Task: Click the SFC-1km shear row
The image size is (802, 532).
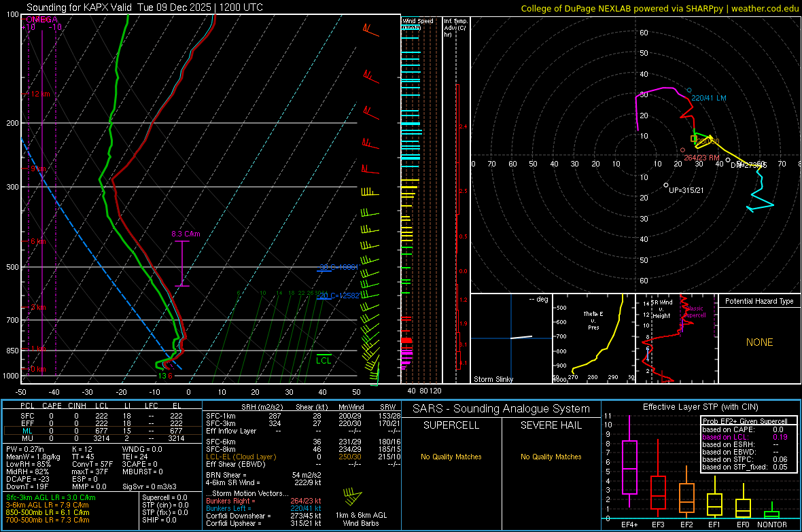Action: tap(303, 416)
